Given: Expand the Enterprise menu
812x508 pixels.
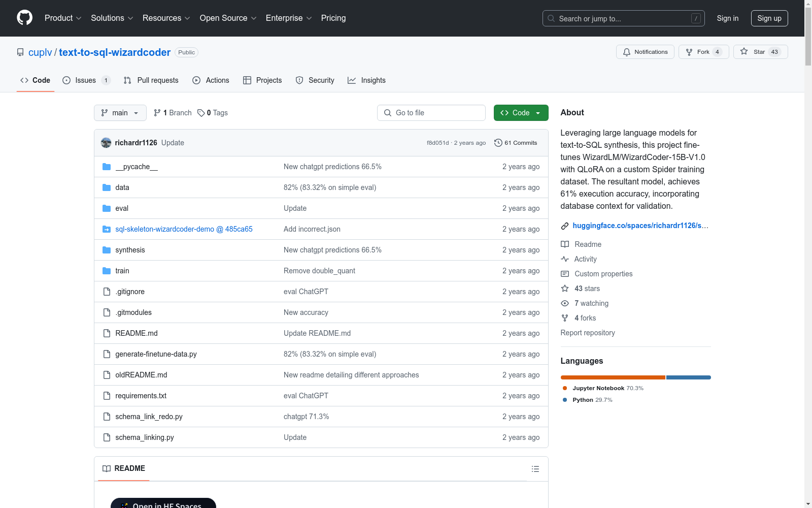Looking at the screenshot, I should 289,18.
